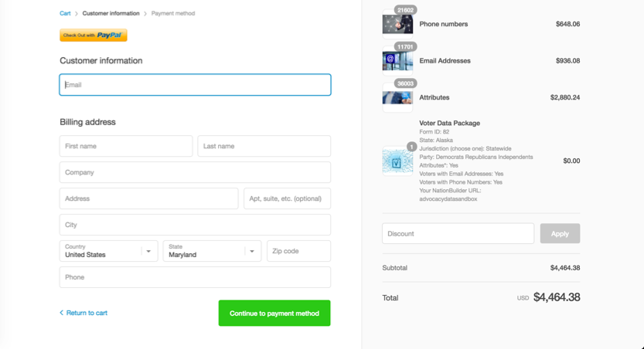The height and width of the screenshot is (349, 644).
Task: Return to cart link
Action: tap(87, 313)
